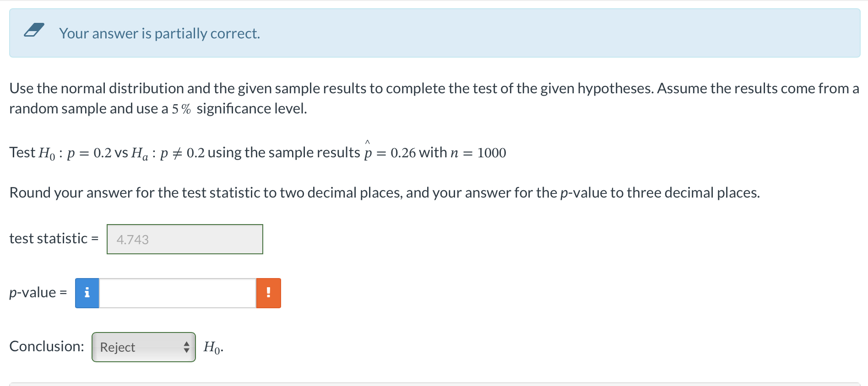Select the info icon next to the empty answer box
868x386 pixels.
(87, 293)
